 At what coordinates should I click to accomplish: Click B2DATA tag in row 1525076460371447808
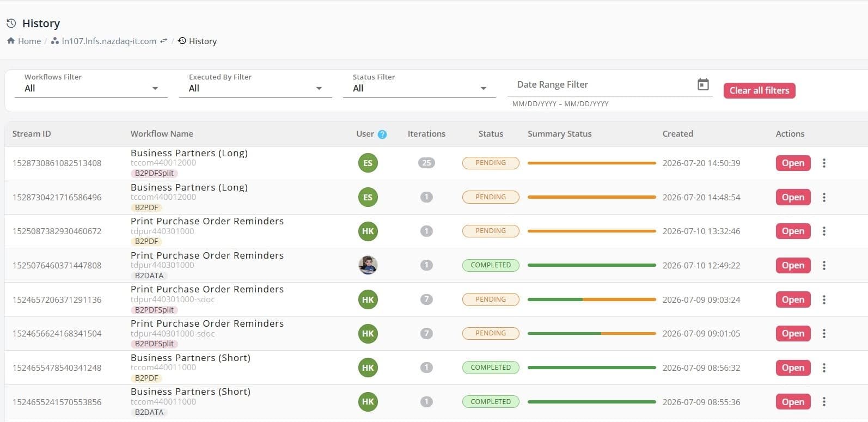[149, 276]
